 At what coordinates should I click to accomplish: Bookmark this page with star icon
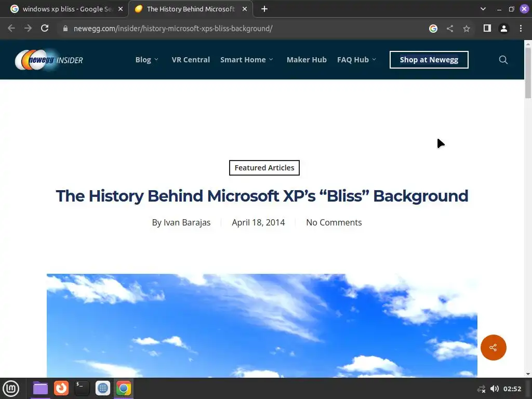467,29
